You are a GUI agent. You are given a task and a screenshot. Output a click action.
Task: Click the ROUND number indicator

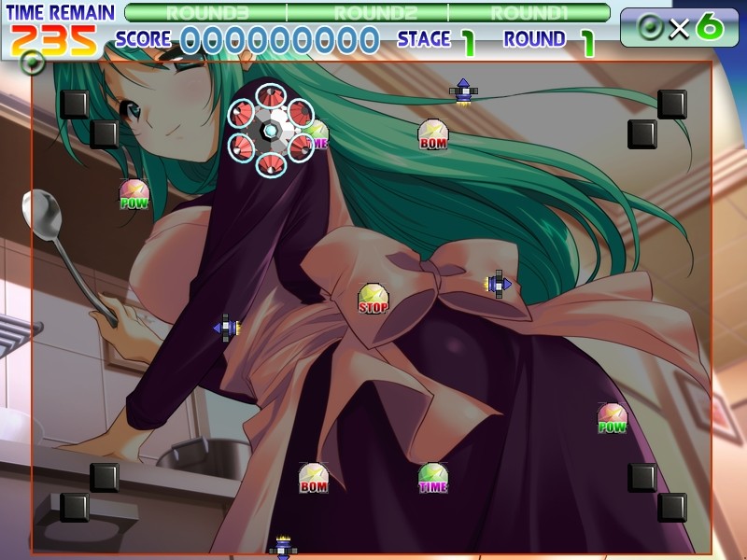[x=587, y=41]
